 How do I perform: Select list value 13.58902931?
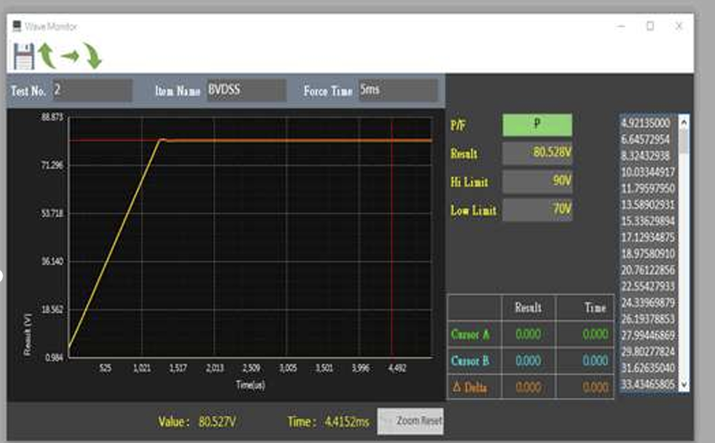648,205
